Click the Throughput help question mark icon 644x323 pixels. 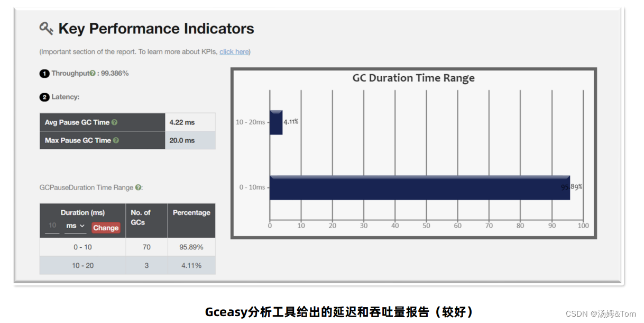coord(93,74)
